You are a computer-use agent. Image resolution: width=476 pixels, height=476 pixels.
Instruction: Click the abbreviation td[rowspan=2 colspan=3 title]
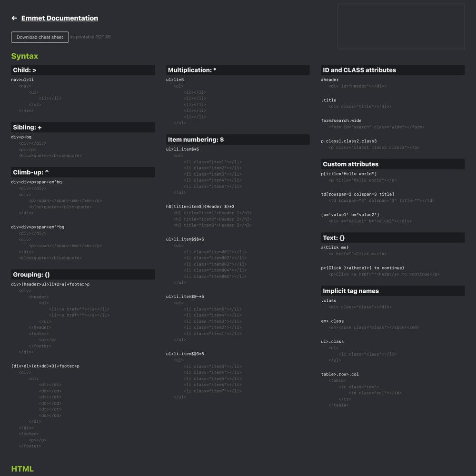pyautogui.click(x=357, y=194)
